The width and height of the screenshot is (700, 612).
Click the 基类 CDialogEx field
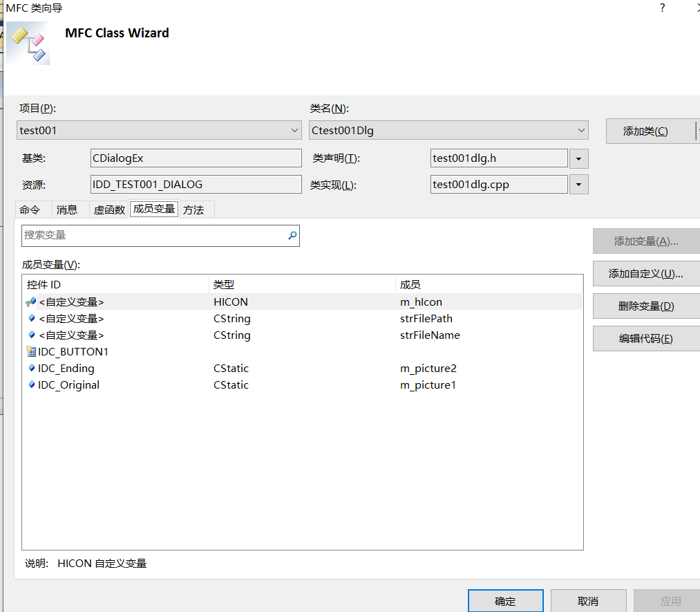point(196,158)
